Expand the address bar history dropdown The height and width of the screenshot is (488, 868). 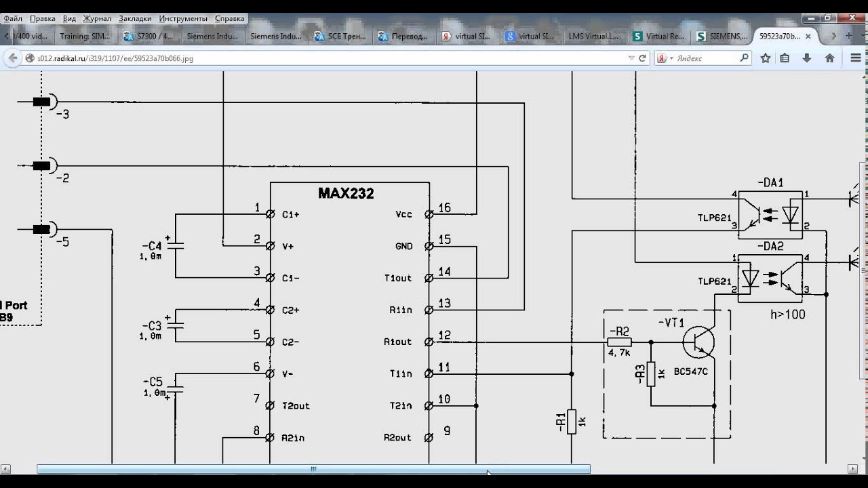(x=632, y=58)
